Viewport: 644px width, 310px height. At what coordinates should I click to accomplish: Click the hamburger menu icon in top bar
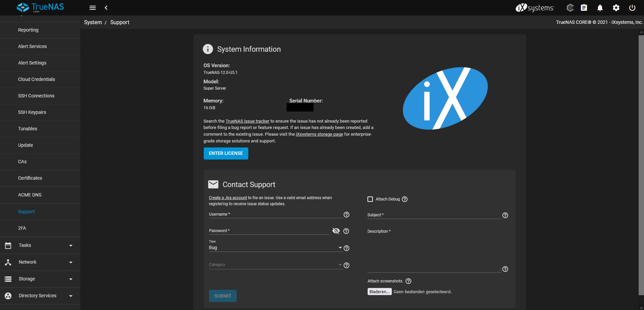tap(93, 8)
